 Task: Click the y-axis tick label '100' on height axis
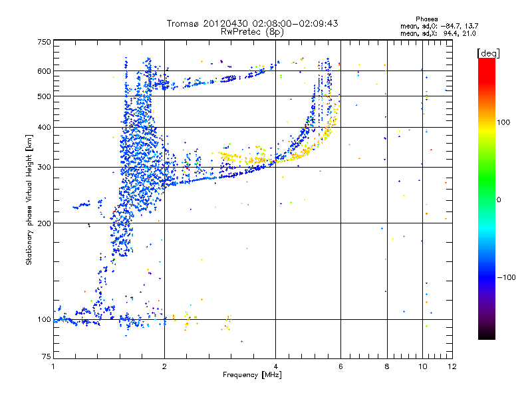coord(44,320)
